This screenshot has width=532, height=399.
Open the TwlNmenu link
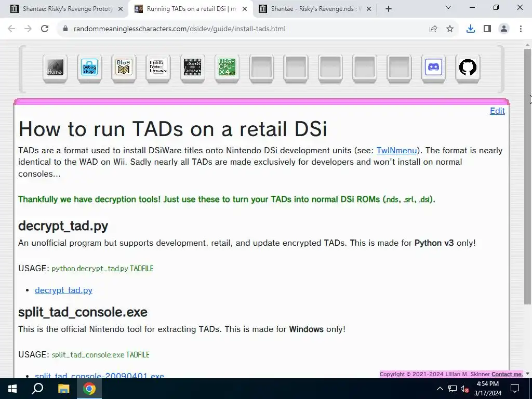click(396, 150)
